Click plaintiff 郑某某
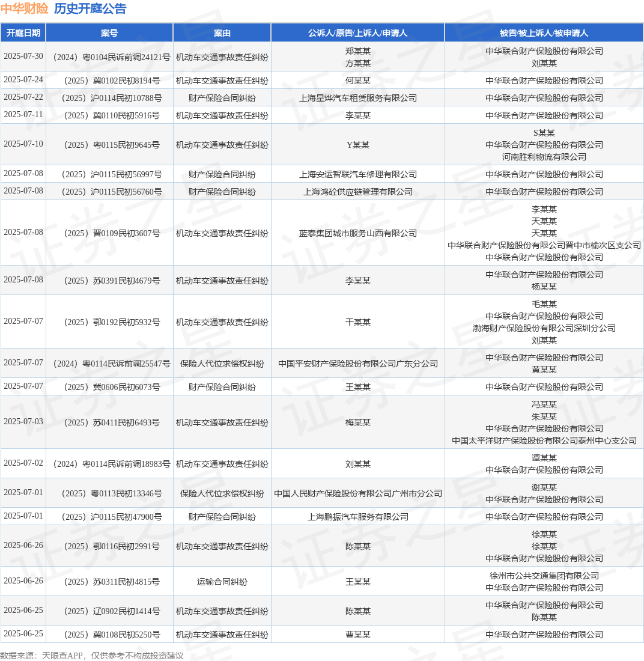644x661 pixels. coord(358,51)
